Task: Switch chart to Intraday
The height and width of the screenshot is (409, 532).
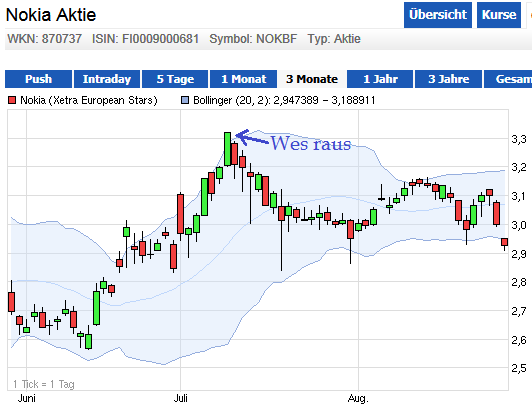Action: point(107,79)
